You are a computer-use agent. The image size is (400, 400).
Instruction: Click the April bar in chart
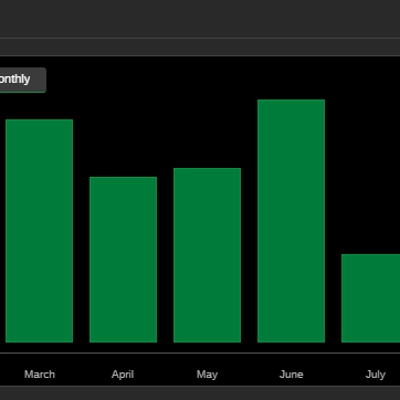[x=123, y=260]
